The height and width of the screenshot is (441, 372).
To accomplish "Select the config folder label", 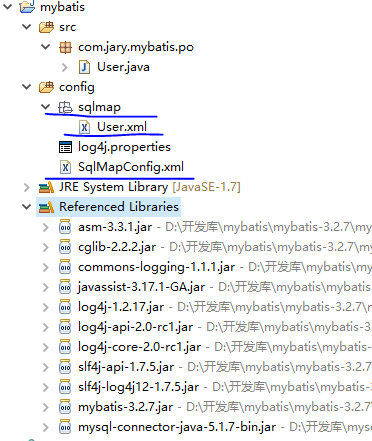I will [x=77, y=87].
